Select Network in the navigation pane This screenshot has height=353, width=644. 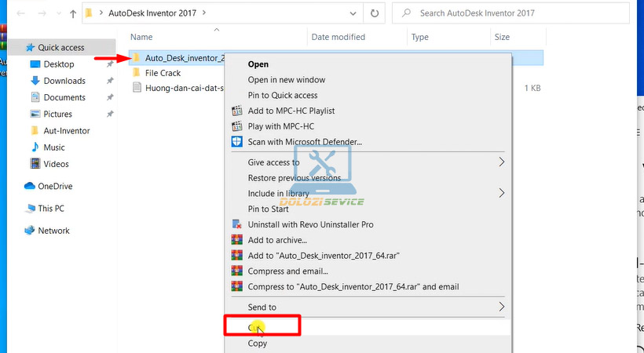pyautogui.click(x=54, y=231)
